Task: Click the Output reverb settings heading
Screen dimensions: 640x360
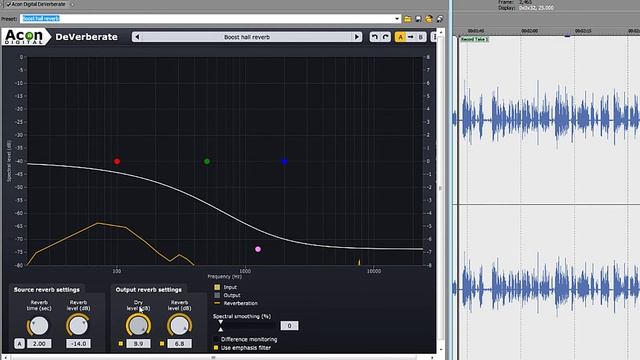Action: point(149,289)
